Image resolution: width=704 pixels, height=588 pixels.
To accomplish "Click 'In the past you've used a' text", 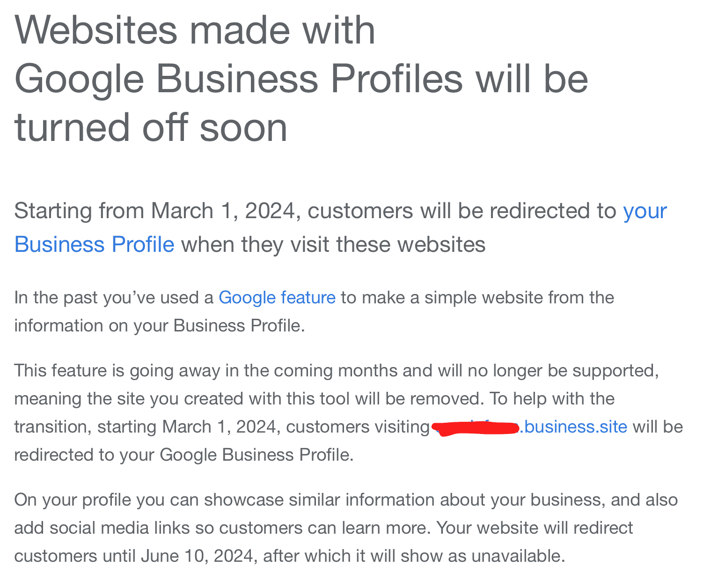I will click(114, 298).
